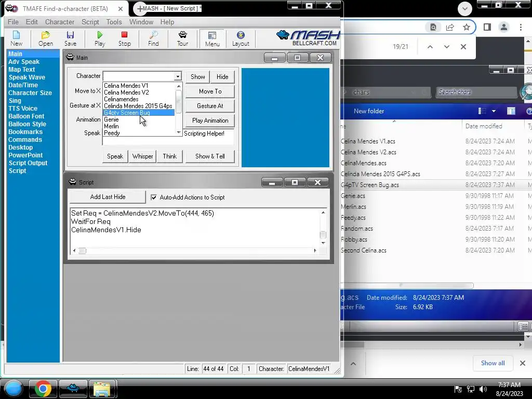Open the Edit menu
The height and width of the screenshot is (399, 532).
32,22
